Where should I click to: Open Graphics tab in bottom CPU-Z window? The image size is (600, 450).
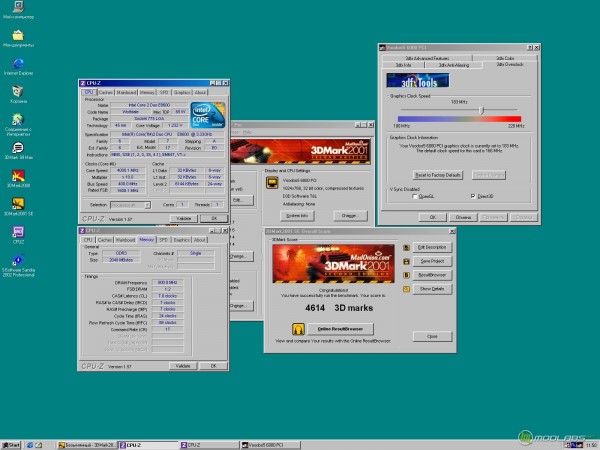[x=181, y=240]
